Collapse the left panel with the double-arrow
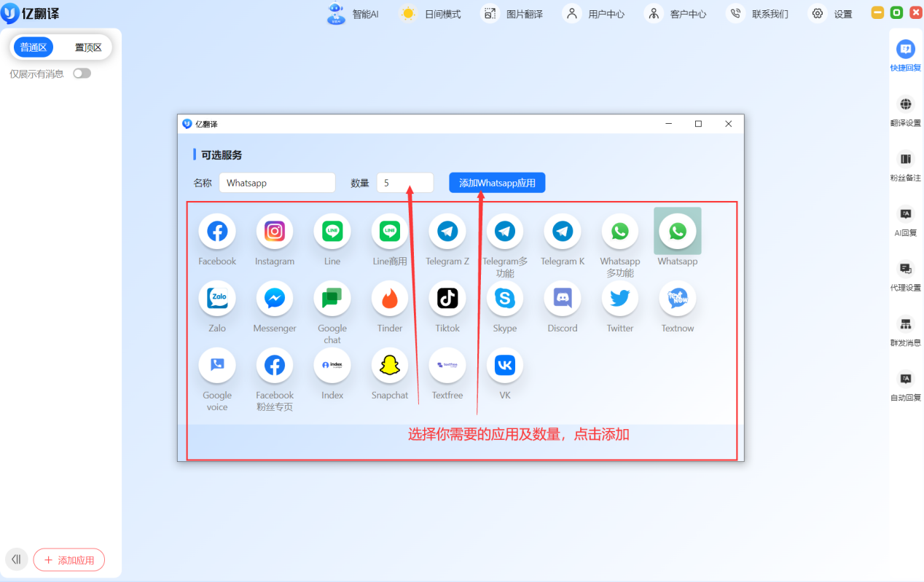The image size is (924, 582). 16,559
